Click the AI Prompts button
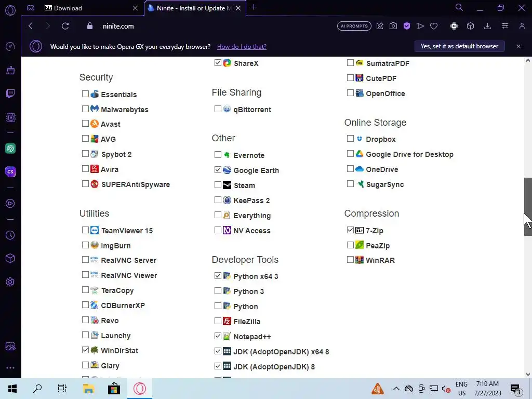This screenshot has height=399, width=532. (354, 26)
